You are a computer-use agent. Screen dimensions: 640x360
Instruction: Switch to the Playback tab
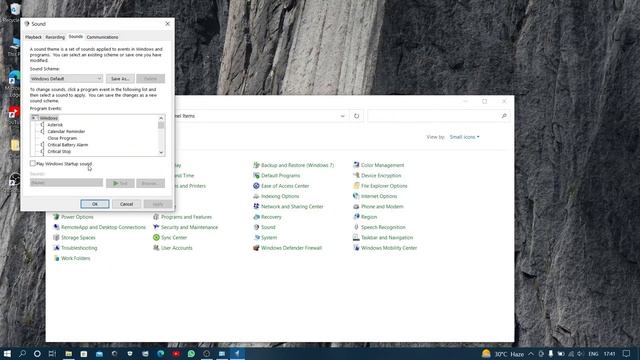tap(33, 37)
